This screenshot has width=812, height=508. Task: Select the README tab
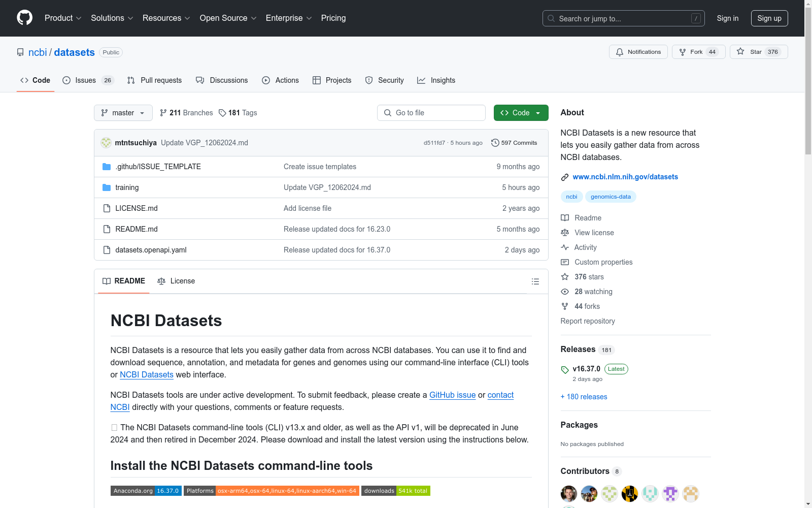124,281
